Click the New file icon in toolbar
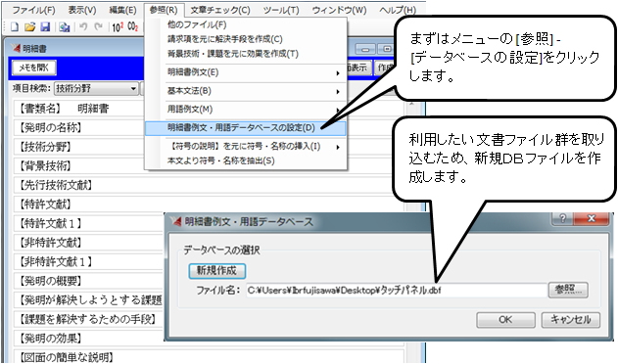618x364 pixels. click(15, 26)
